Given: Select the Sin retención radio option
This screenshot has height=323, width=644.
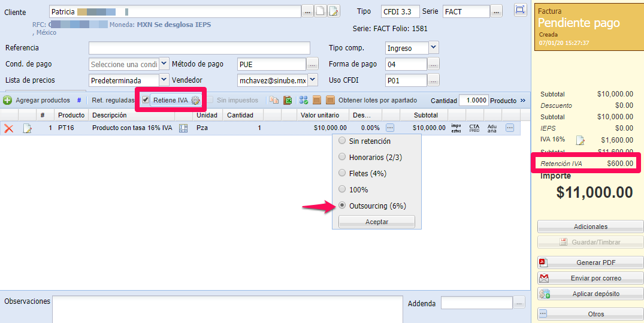Looking at the screenshot, I should point(342,141).
